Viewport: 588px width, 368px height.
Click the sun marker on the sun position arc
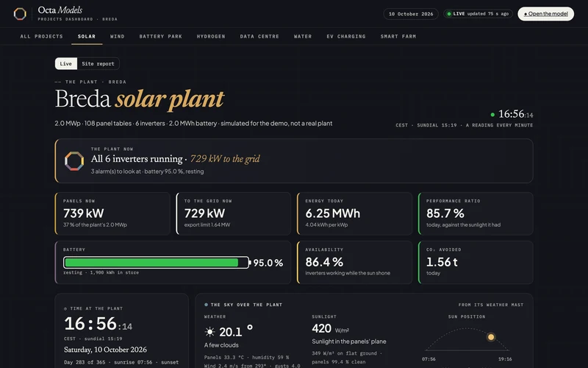[491, 337]
